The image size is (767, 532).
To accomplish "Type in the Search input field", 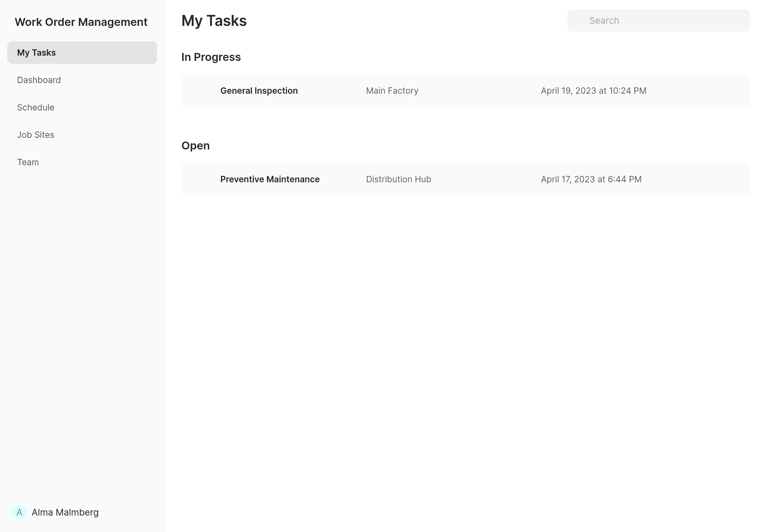I will click(x=658, y=20).
